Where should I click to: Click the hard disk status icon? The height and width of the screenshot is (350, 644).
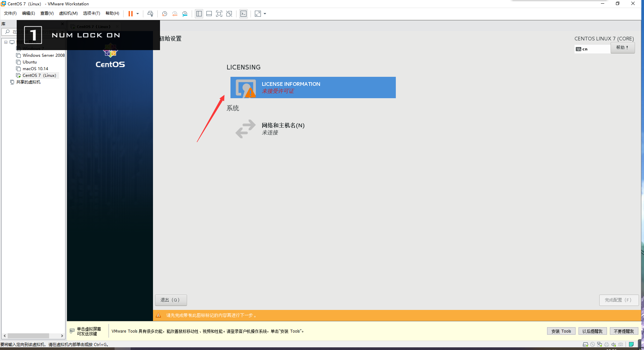tap(585, 344)
